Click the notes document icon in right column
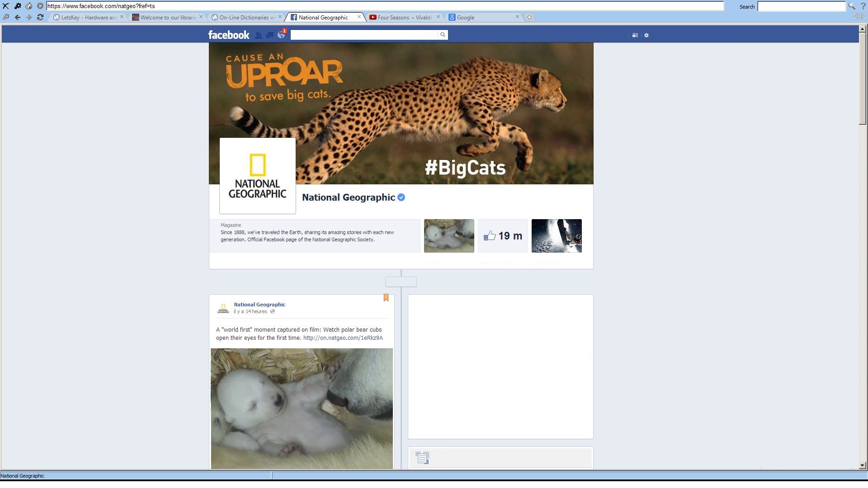The image size is (868, 488). [422, 458]
